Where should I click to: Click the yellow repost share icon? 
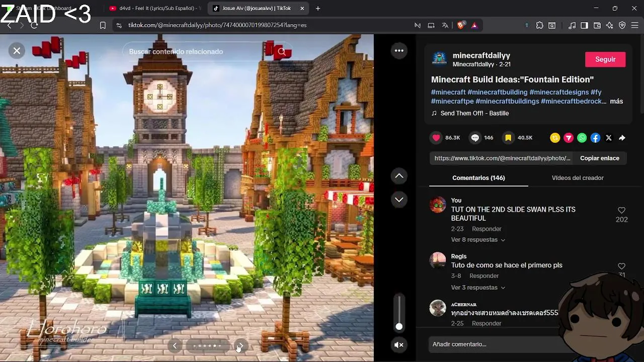pos(555,138)
